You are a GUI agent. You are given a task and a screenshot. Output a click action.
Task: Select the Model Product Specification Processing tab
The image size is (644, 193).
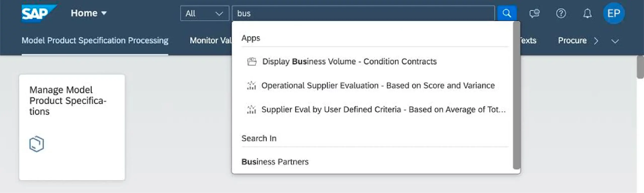click(x=95, y=41)
